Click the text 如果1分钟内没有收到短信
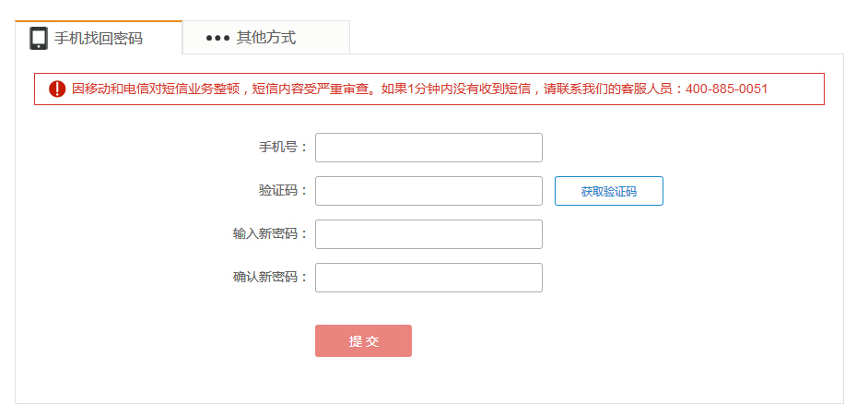 tap(455, 89)
